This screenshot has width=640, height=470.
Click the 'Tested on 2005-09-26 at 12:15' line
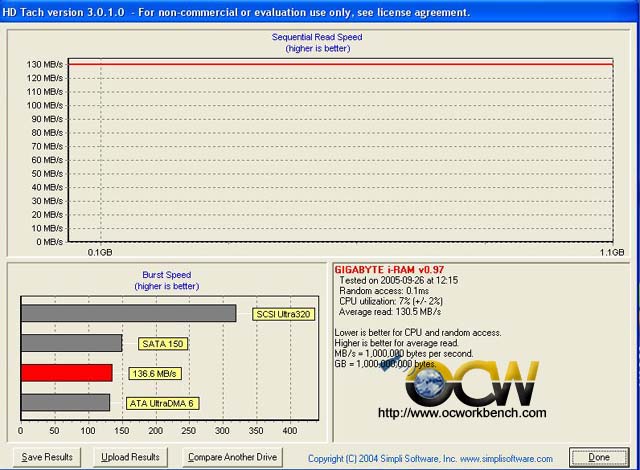(x=398, y=280)
